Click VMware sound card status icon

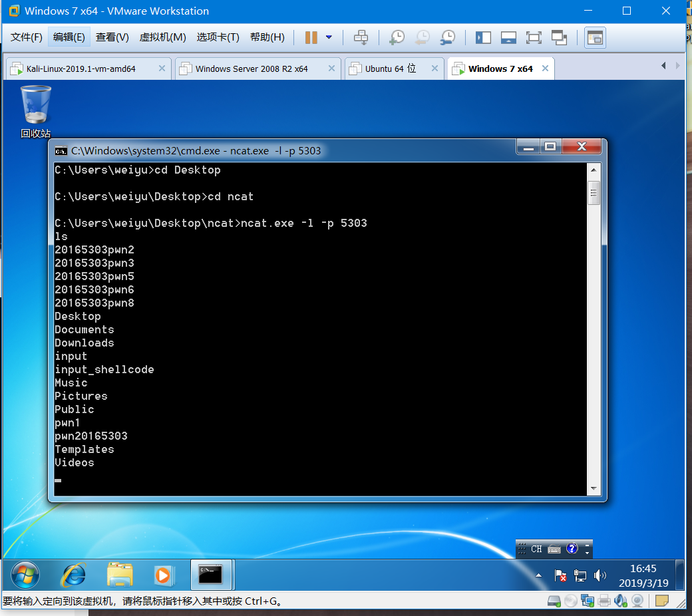click(621, 601)
